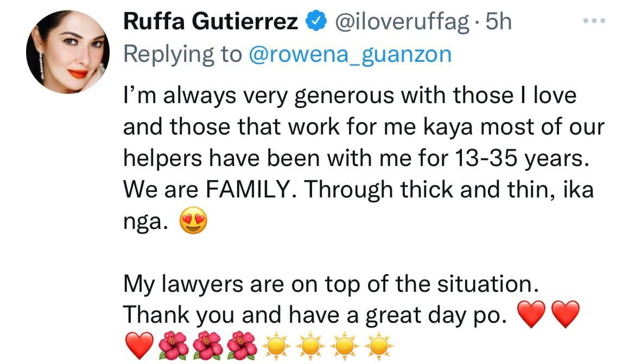Viewport: 635px width, 364px height.
Task: Open the tweet's more options ellipsis menu
Action: (x=593, y=21)
